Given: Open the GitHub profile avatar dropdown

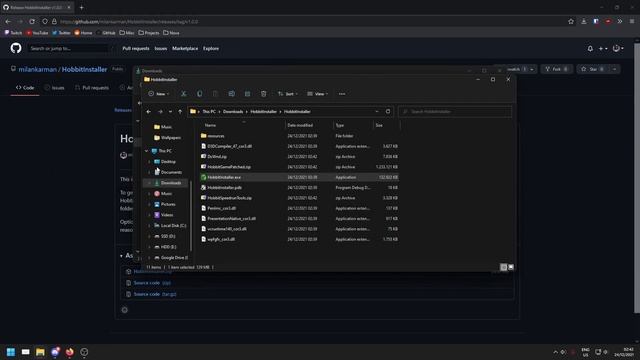Looking at the screenshot, I should coord(618,49).
